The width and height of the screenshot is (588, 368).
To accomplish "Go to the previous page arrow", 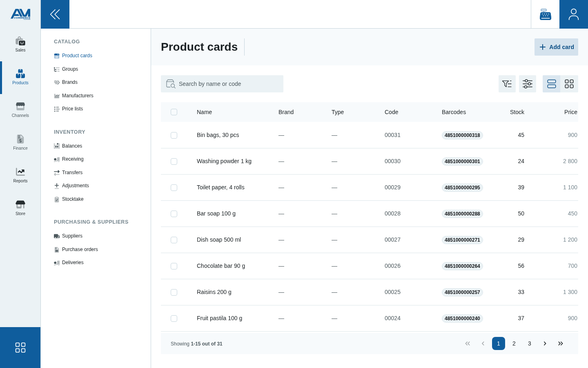I will 483,343.
